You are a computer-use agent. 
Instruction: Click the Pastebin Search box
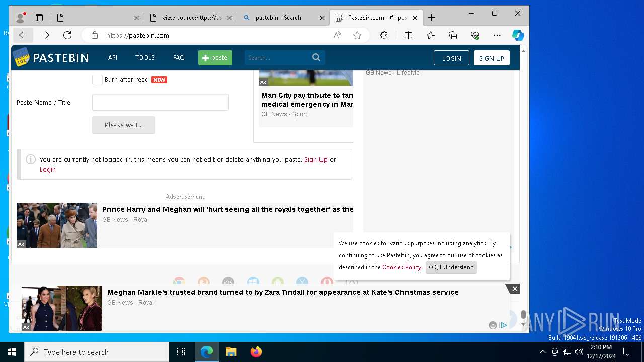click(278, 58)
